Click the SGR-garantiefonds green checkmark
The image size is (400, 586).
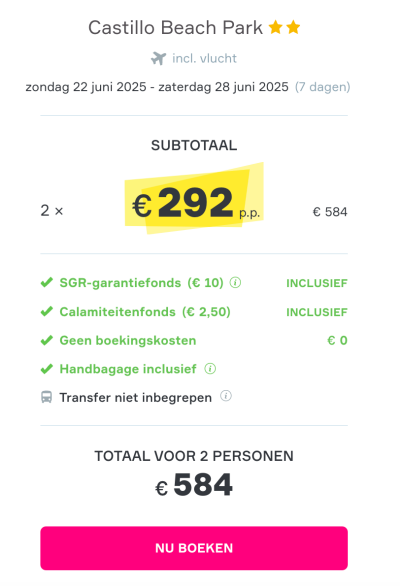[47, 282]
